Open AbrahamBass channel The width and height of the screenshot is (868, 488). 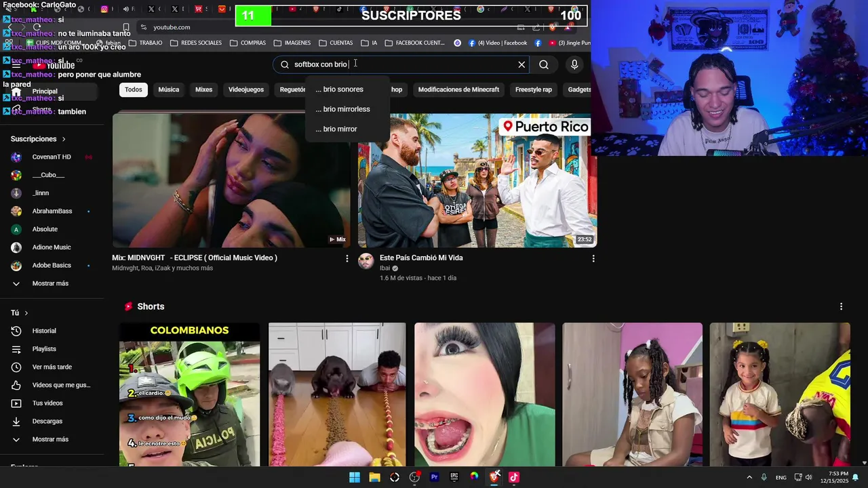[52, 211]
